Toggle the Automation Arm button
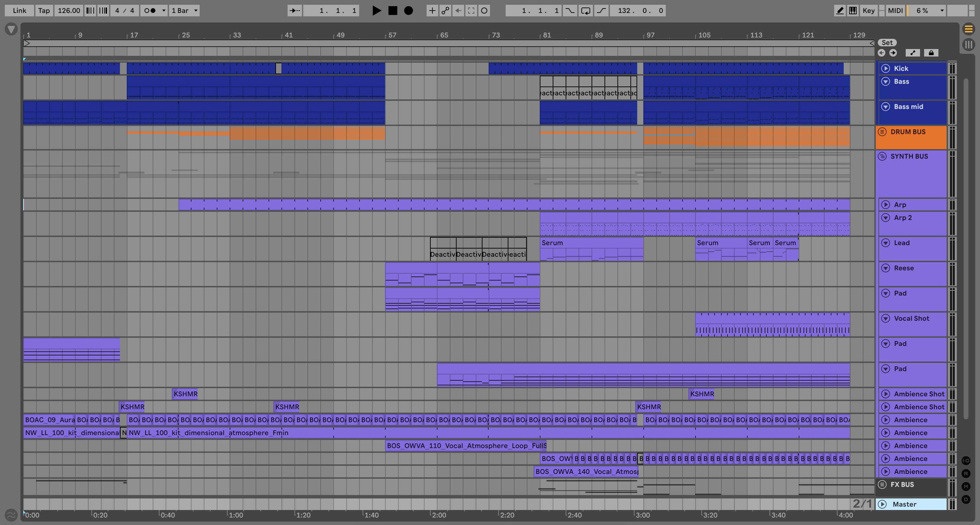The image size is (980, 525). 445,11
